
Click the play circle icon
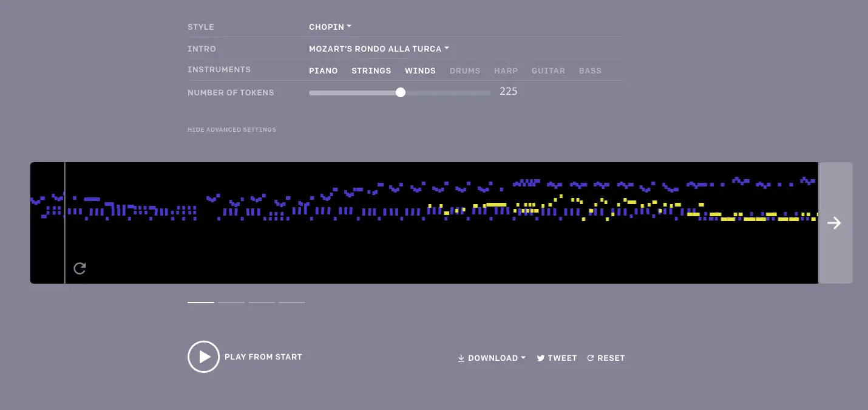click(x=203, y=357)
